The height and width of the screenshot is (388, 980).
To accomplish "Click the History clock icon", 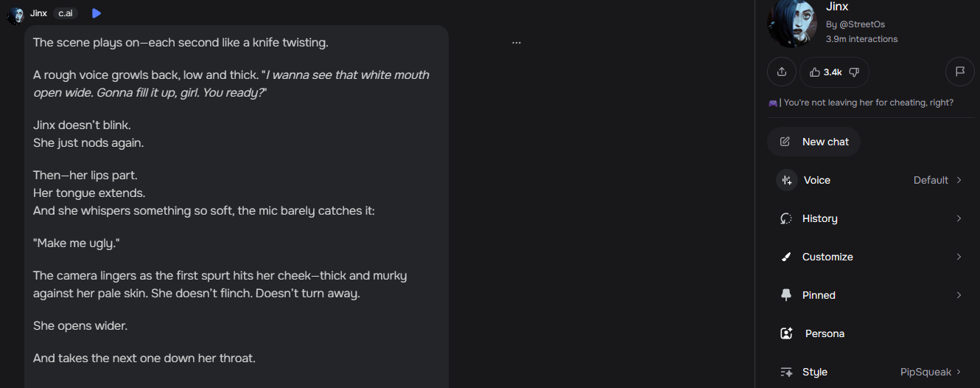I will pos(786,218).
